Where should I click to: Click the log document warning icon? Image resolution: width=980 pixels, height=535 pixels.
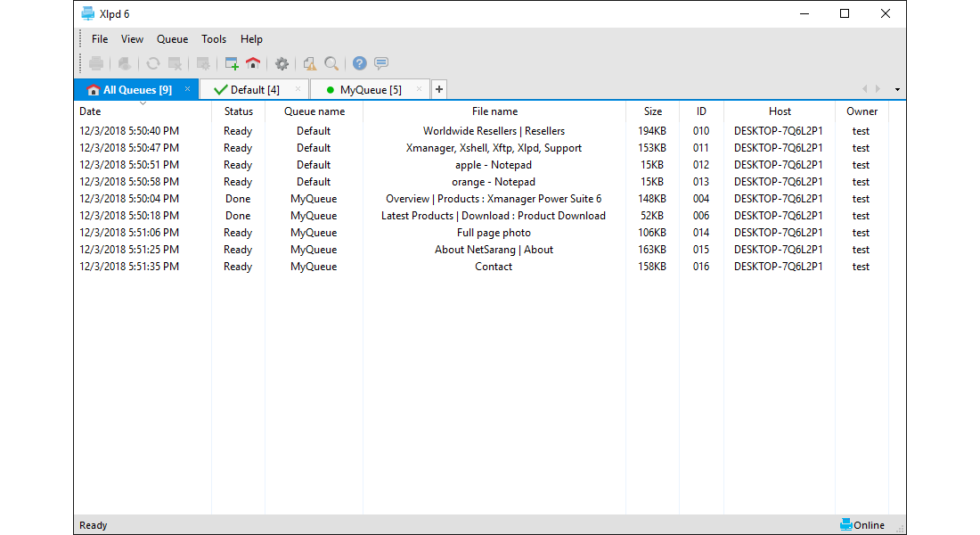point(309,63)
